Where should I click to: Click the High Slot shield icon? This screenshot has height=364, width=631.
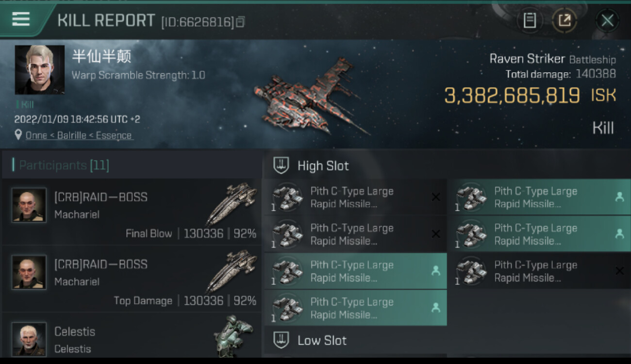point(281,165)
